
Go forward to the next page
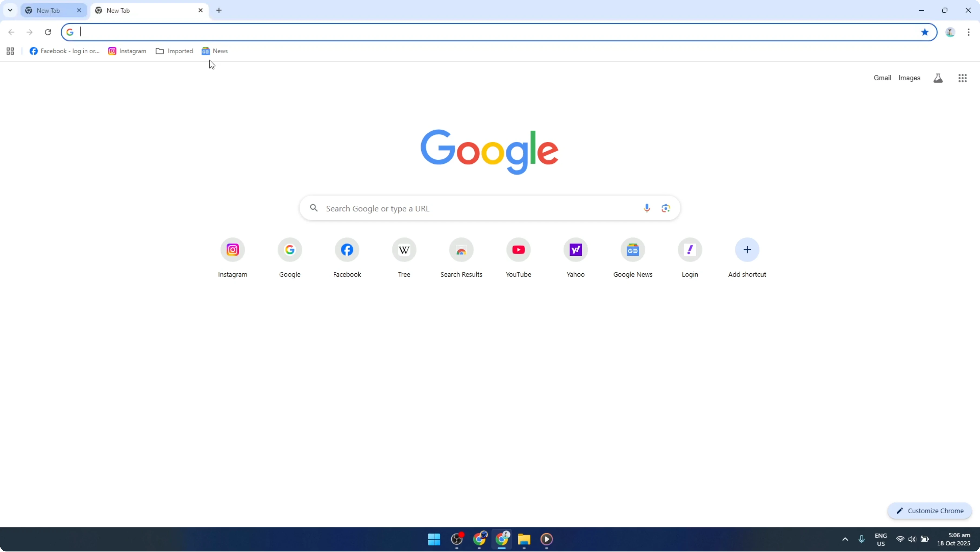click(x=30, y=32)
